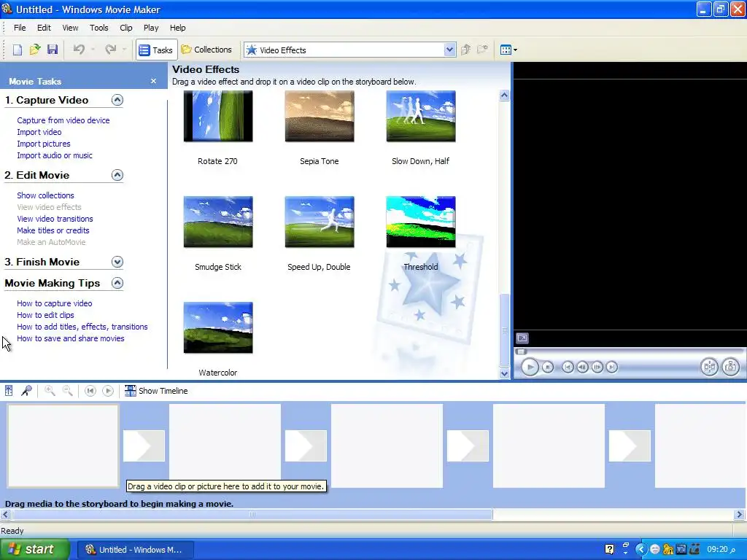Click the Play Storyboard icon

(x=108, y=391)
